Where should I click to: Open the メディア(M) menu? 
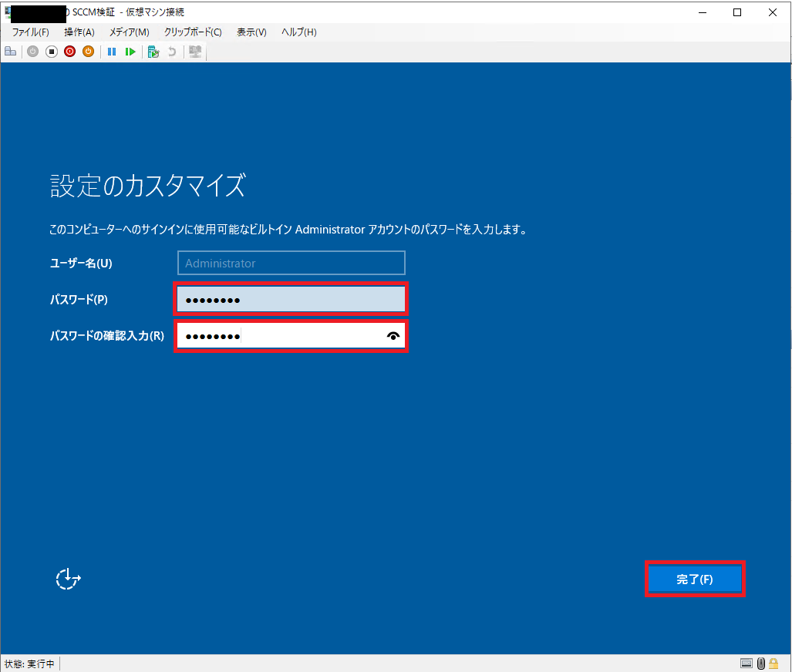pyautogui.click(x=128, y=32)
